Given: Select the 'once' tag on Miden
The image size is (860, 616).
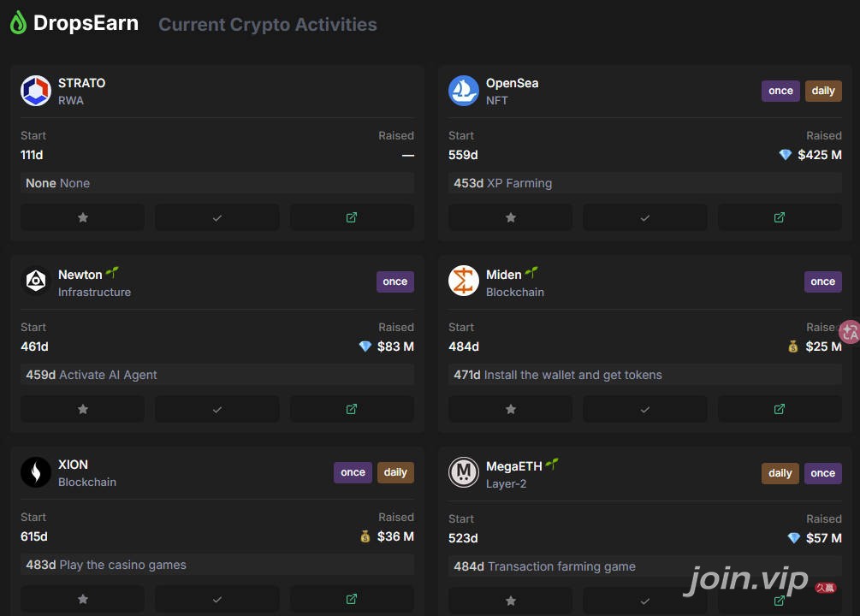Looking at the screenshot, I should point(822,281).
